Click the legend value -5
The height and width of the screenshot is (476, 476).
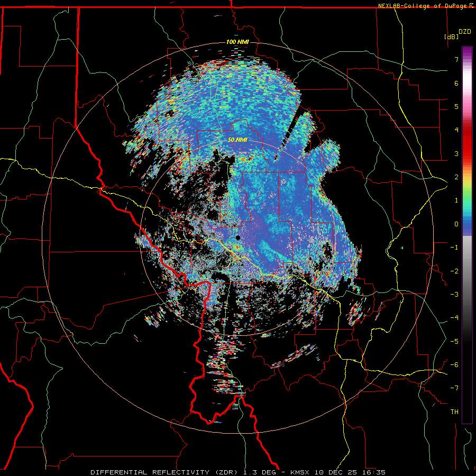[454, 341]
